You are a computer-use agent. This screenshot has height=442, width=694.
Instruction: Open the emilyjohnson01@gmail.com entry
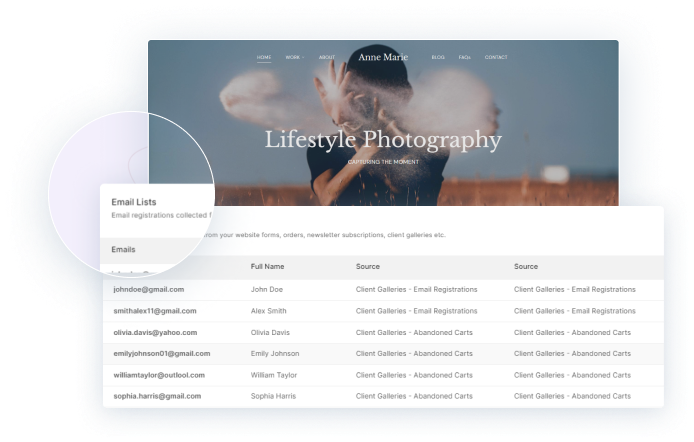(161, 353)
